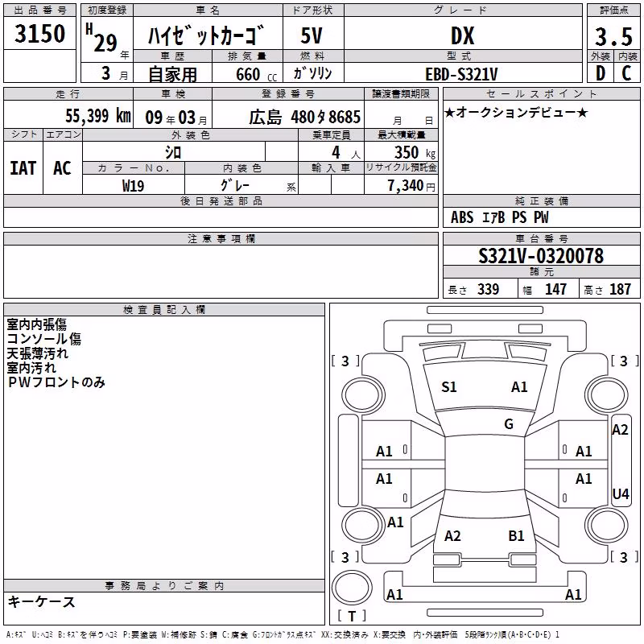The height and width of the screenshot is (644, 644).
Task: Click the door type value 5V
Action: pyautogui.click(x=312, y=35)
